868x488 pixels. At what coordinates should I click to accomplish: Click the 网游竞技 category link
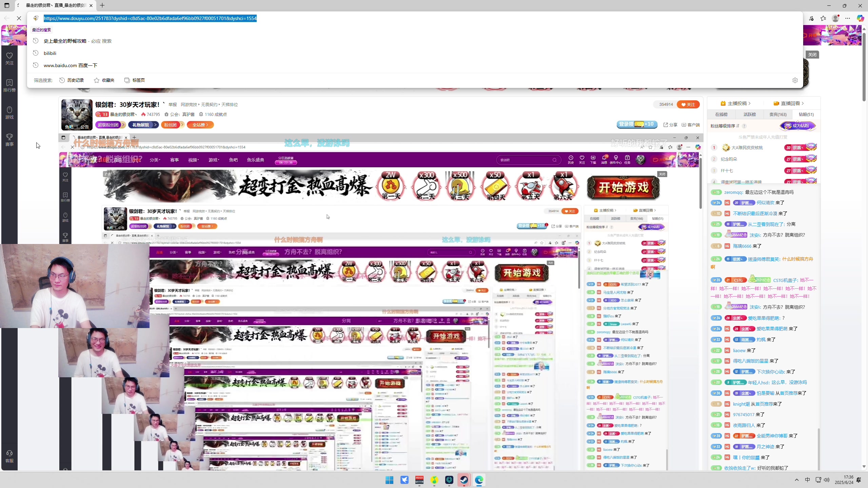pos(189,105)
